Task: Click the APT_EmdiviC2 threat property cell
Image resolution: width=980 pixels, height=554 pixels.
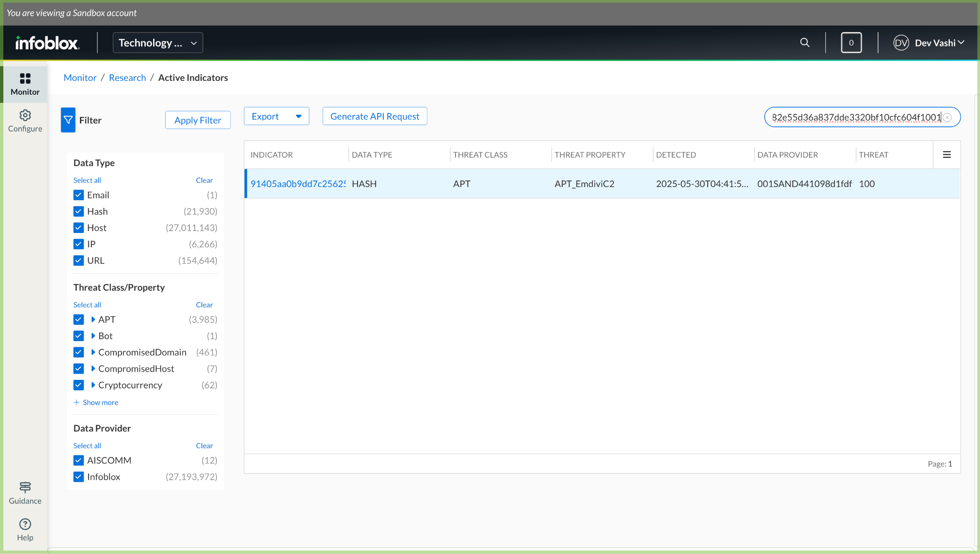Action: pos(584,184)
